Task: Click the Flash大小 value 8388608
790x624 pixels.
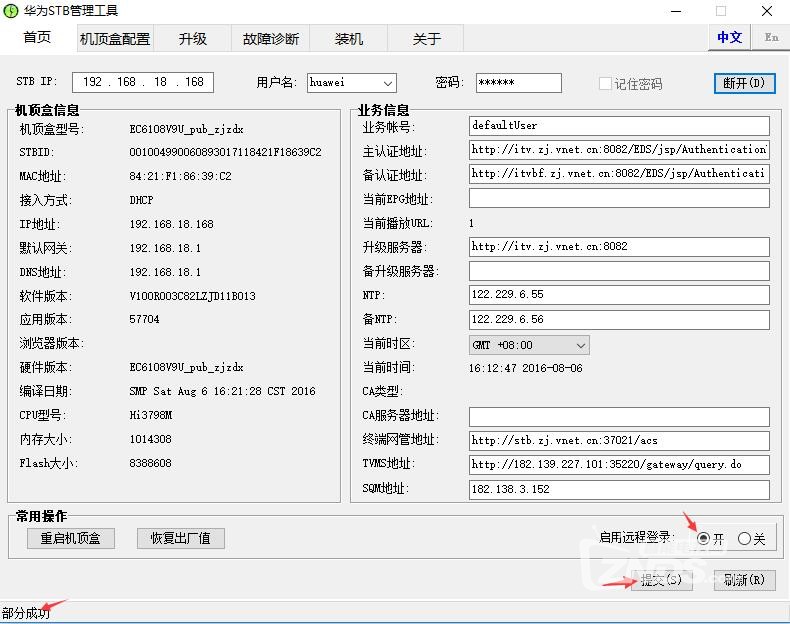Action: [x=150, y=463]
